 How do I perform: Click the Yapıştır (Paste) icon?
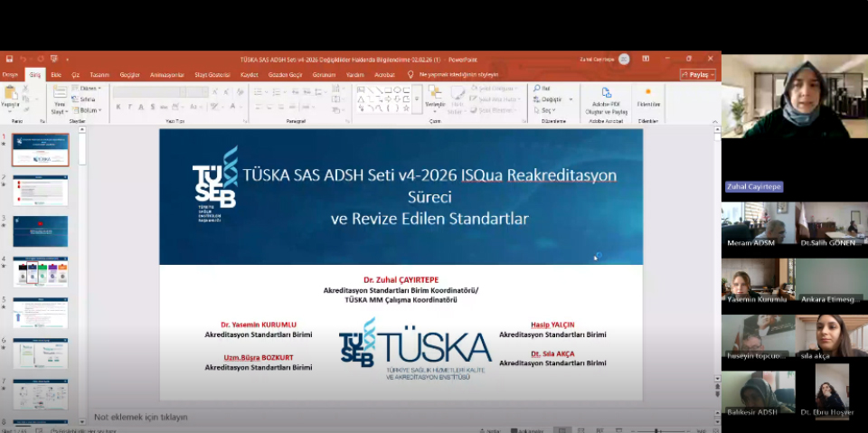click(x=10, y=95)
